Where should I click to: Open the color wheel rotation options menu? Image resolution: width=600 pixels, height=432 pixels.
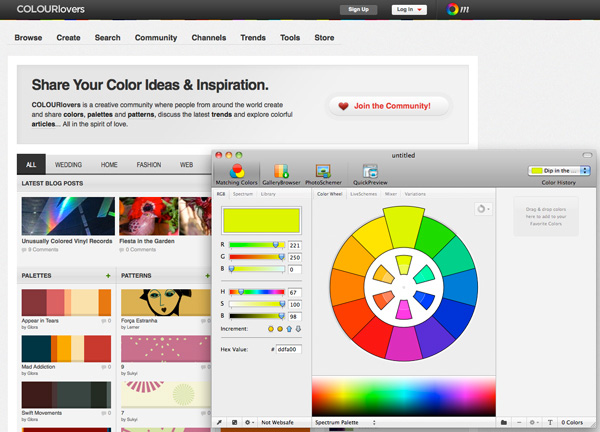pos(483,209)
